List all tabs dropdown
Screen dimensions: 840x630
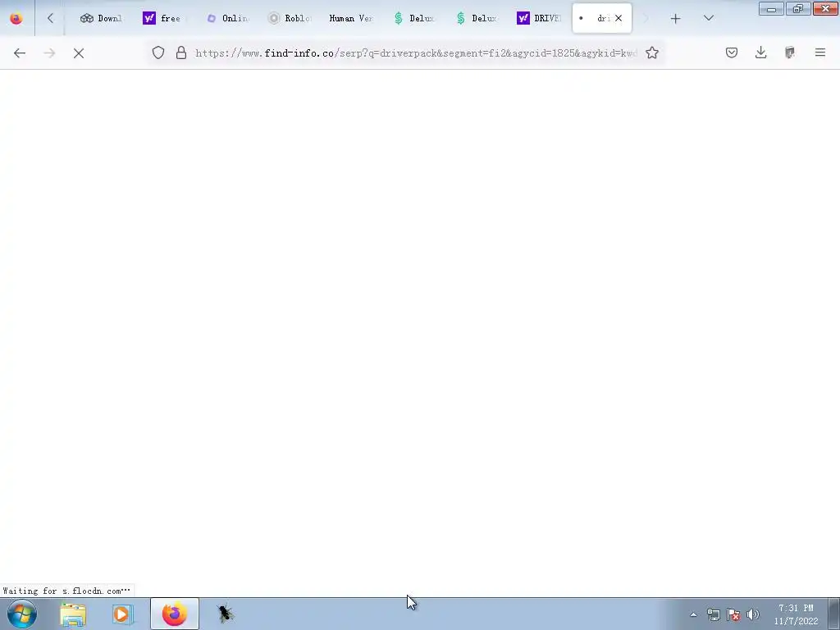(709, 18)
